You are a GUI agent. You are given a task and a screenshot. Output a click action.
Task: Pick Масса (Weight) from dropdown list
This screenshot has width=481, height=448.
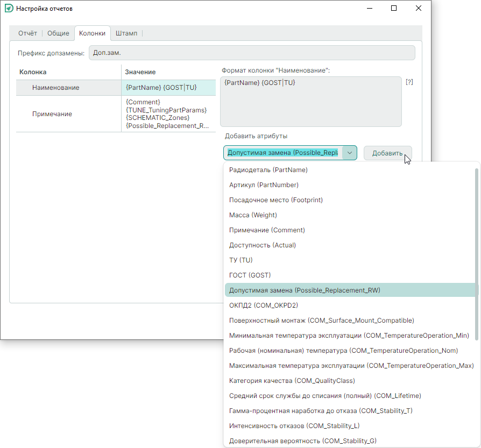[253, 215]
